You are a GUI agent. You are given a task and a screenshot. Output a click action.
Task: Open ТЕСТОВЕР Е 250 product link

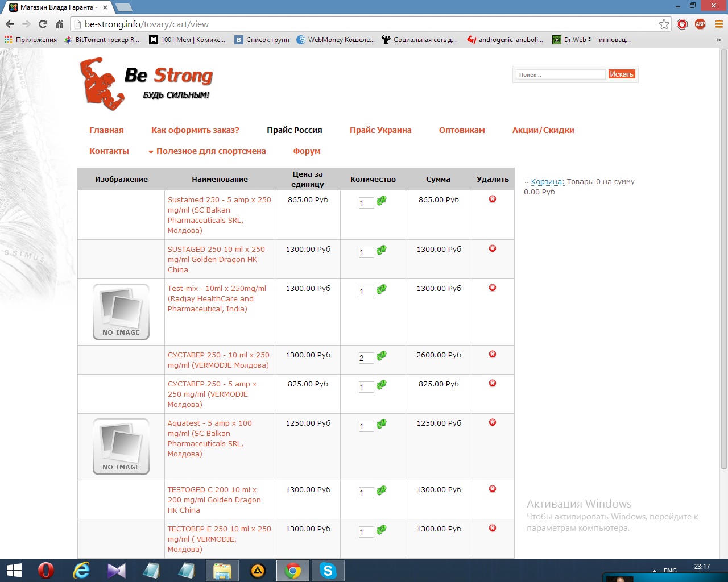tap(220, 539)
